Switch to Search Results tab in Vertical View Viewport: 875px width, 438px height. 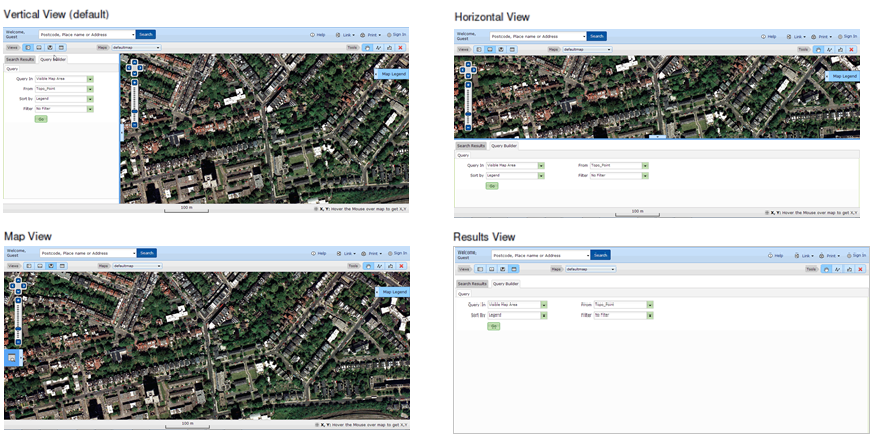coord(20,59)
